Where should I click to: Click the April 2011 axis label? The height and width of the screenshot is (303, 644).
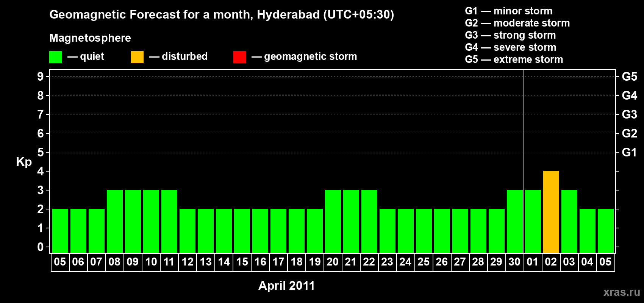[x=286, y=286]
